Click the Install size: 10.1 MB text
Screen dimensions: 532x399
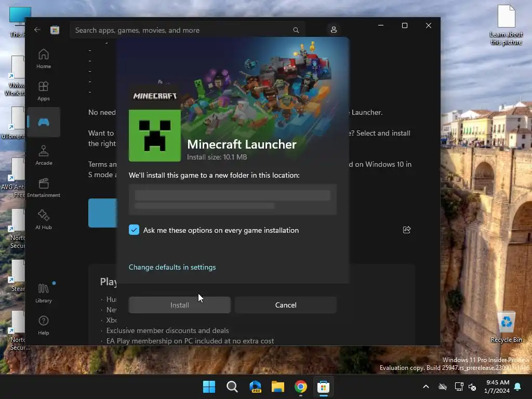pyautogui.click(x=217, y=157)
